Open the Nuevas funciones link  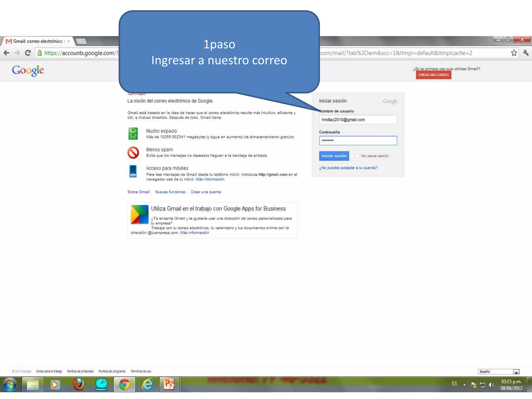coord(170,192)
